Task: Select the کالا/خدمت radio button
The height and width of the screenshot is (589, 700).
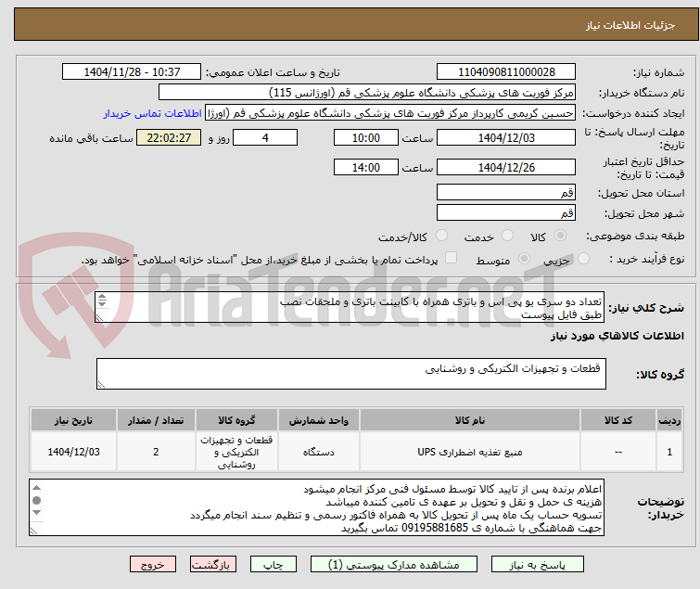Action: tap(441, 236)
